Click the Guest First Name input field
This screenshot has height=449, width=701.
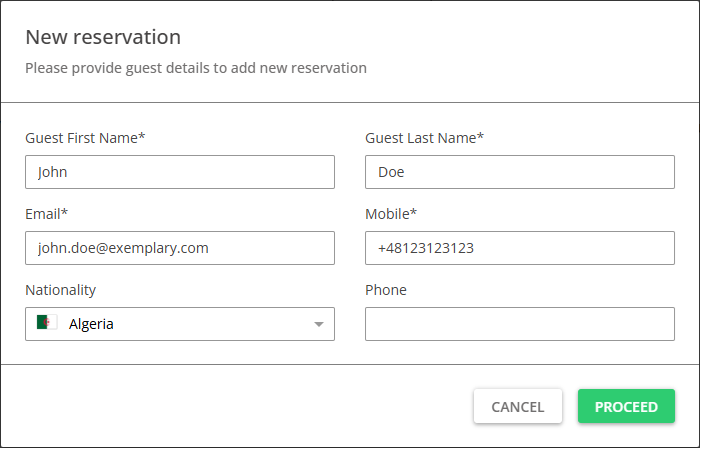tap(180, 172)
